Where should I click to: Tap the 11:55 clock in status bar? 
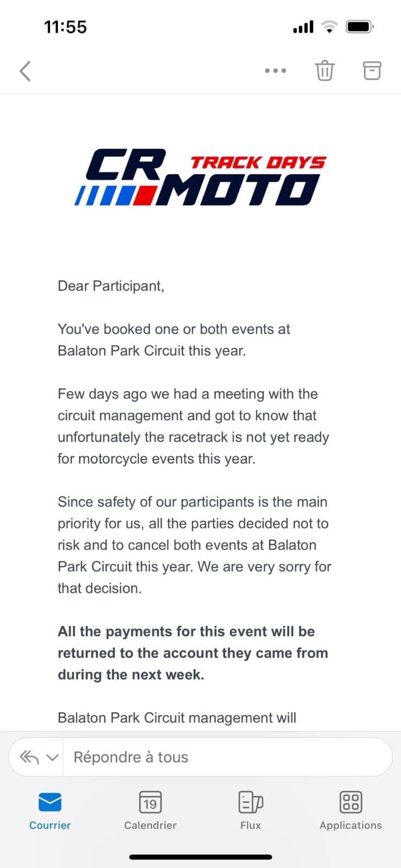click(x=65, y=27)
